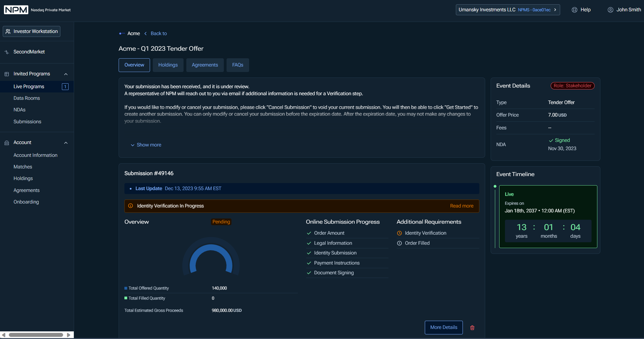This screenshot has height=339, width=644.
Task: Click the blue Total Offered Quantity swatch
Action: [126, 288]
